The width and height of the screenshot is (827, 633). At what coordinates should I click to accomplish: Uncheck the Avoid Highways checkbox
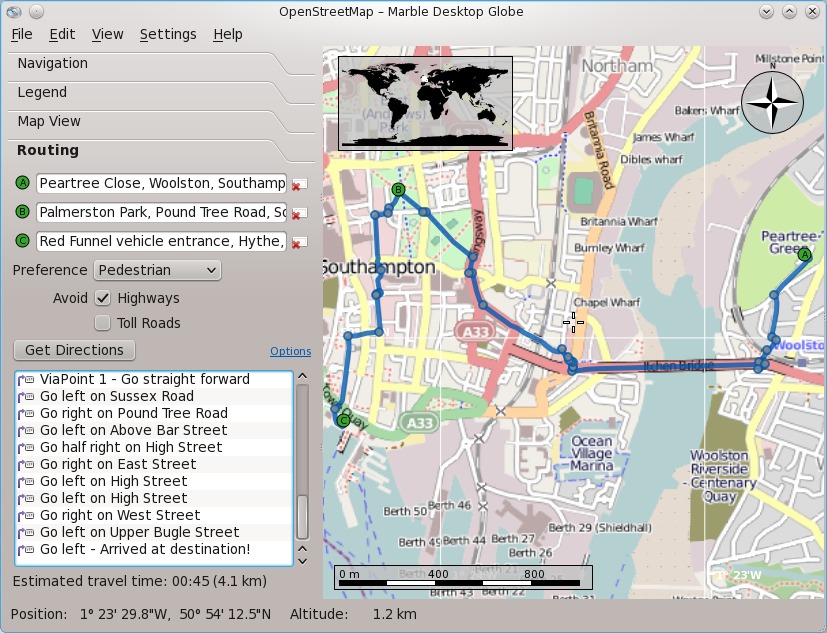pos(102,298)
